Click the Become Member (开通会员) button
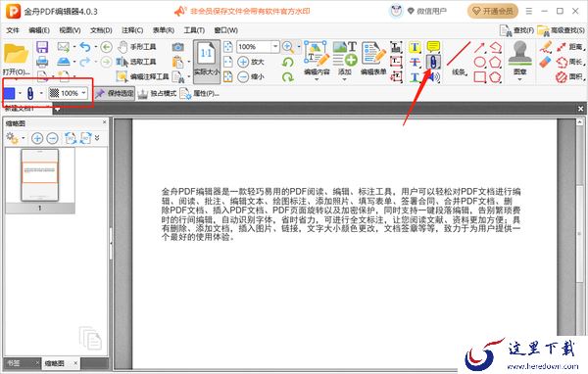Image resolution: width=588 pixels, height=374 pixels. [492, 11]
